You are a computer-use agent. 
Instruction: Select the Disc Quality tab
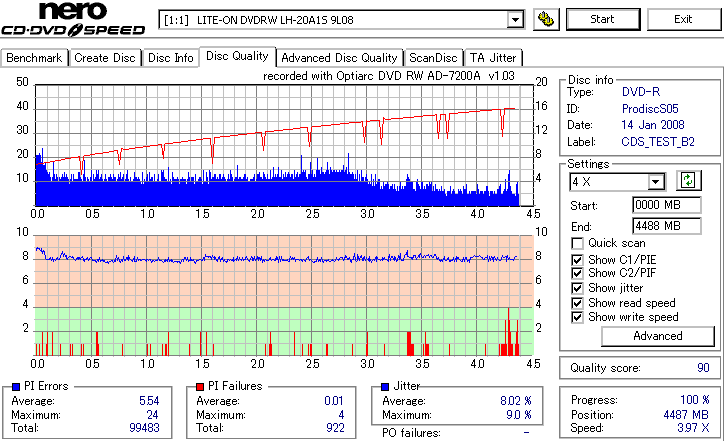click(237, 56)
